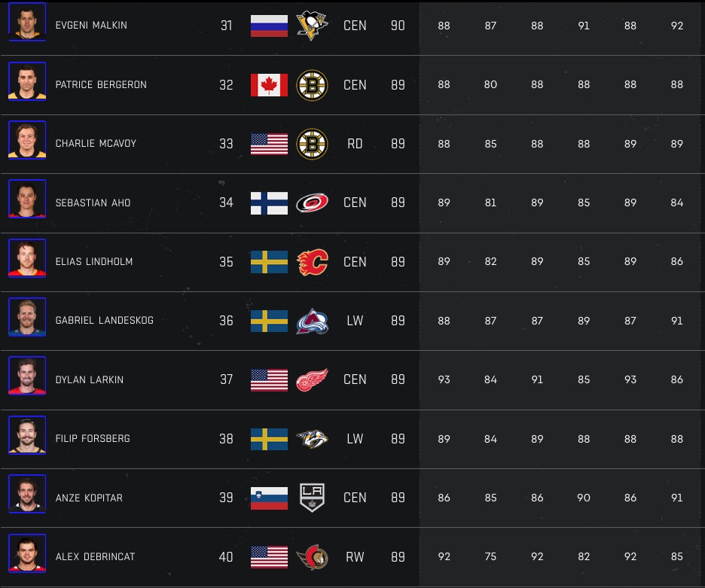Screen dimensions: 705x588
Task: Click the Detroit Red Wings logo
Action: click(312, 380)
